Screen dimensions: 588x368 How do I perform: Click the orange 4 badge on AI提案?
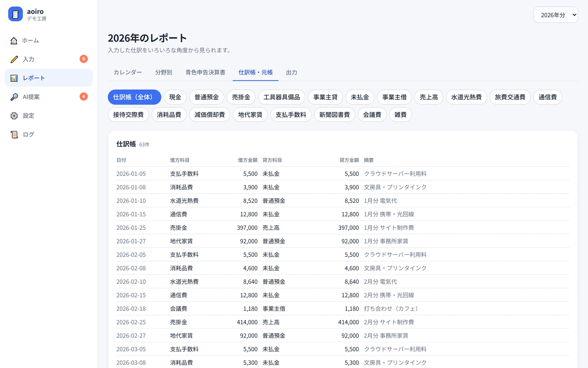84,96
